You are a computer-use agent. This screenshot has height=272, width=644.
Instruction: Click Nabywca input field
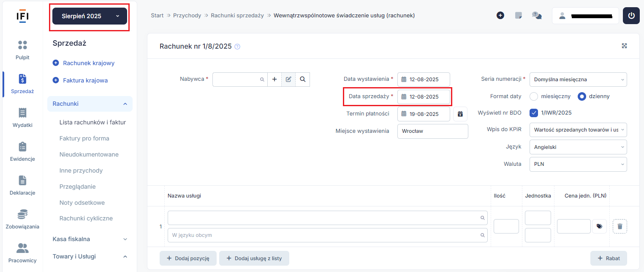(x=240, y=79)
